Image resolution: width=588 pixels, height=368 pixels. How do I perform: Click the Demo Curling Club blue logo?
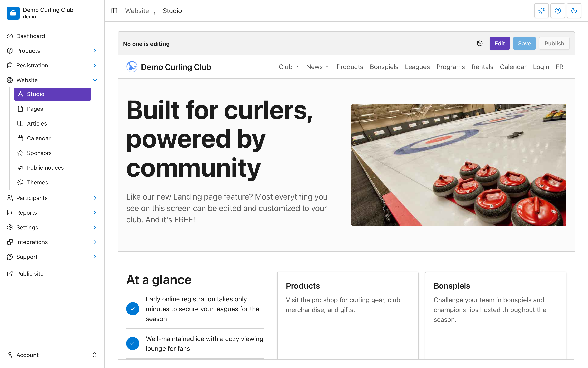coord(13,13)
